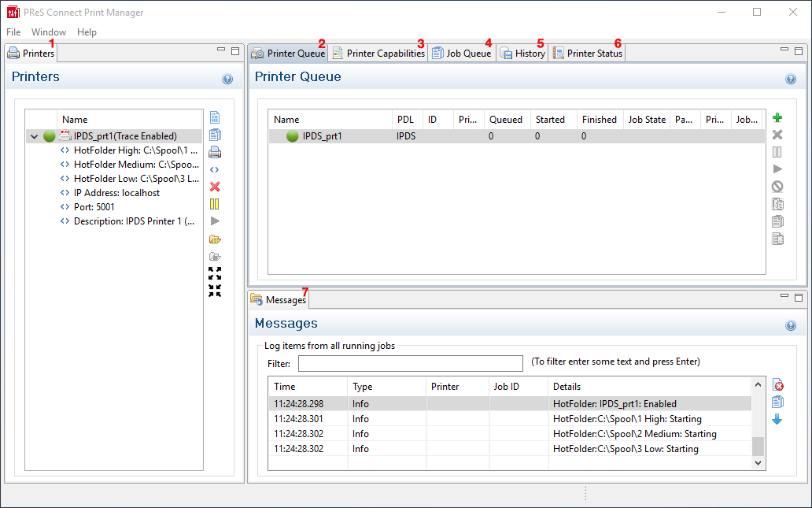Click the red X delete printer icon
Image resolution: width=812 pixels, height=508 pixels.
[x=215, y=187]
